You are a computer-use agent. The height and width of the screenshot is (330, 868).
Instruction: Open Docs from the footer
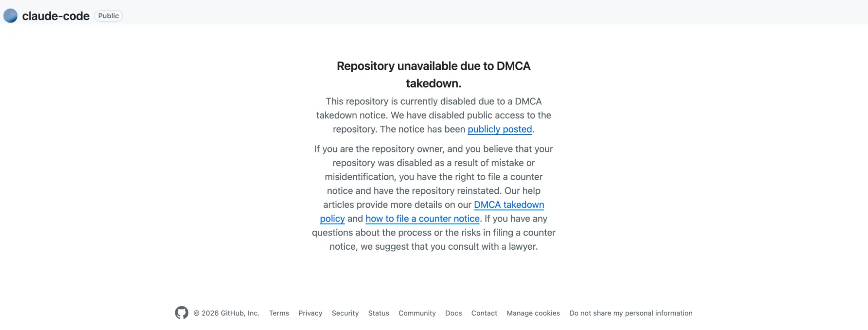click(x=453, y=313)
